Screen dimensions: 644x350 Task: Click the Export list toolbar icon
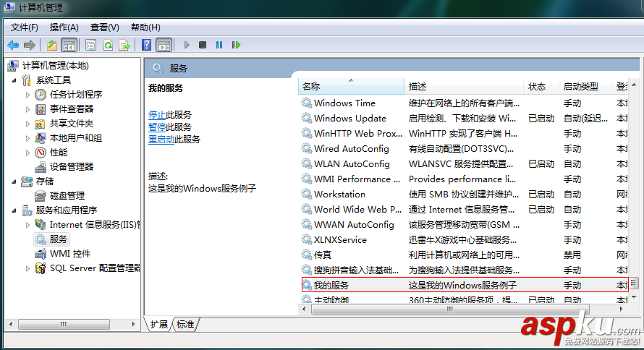click(x=124, y=45)
